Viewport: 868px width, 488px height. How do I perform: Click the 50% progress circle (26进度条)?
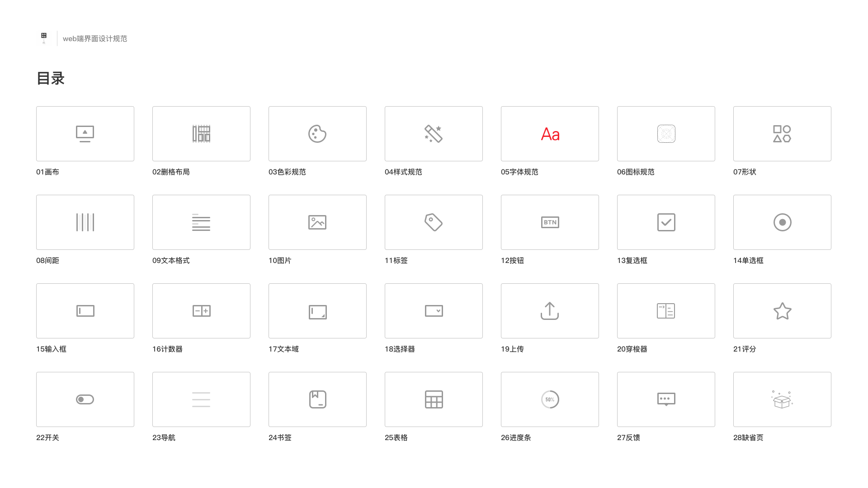[x=550, y=399]
